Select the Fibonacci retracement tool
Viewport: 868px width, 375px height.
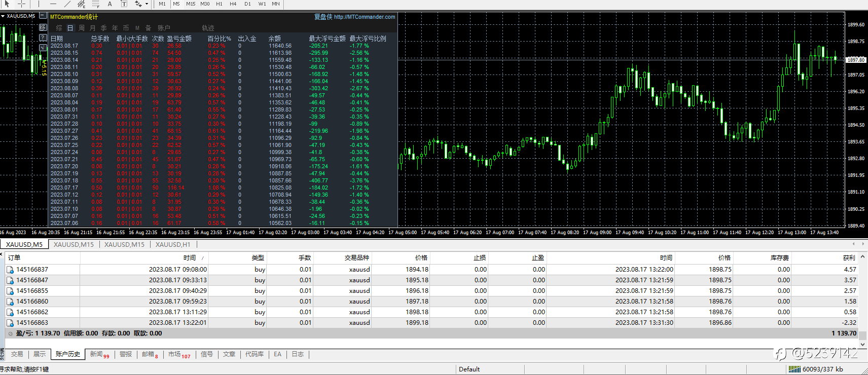(95, 4)
